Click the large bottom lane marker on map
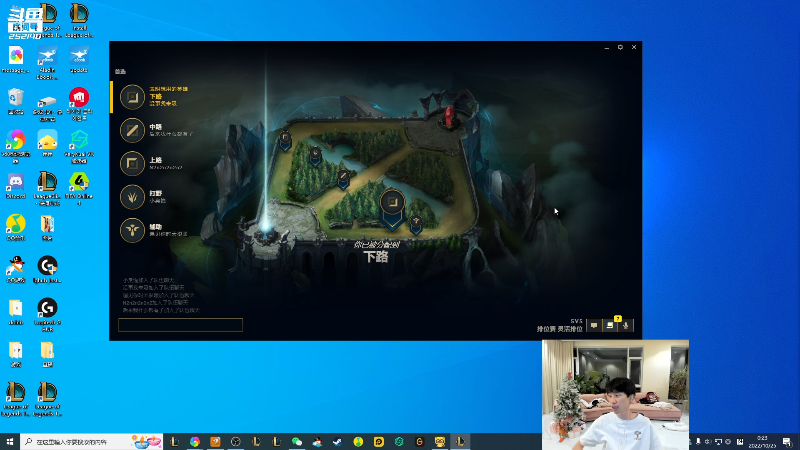This screenshot has width=800, height=450. [x=392, y=208]
